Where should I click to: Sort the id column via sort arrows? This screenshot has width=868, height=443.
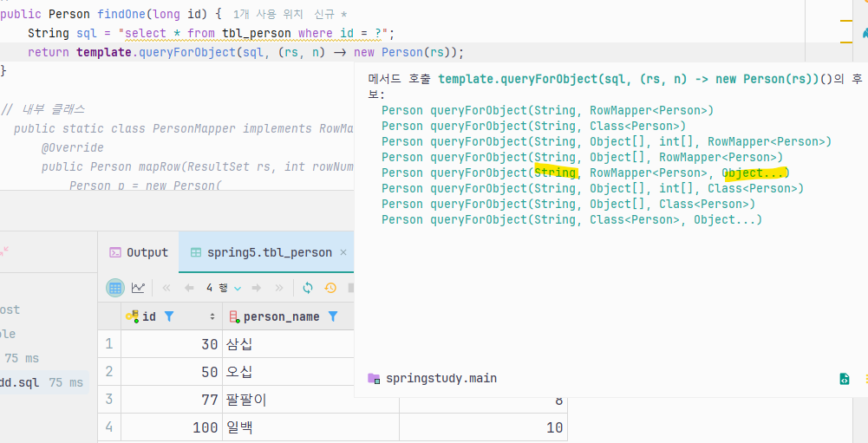[212, 316]
